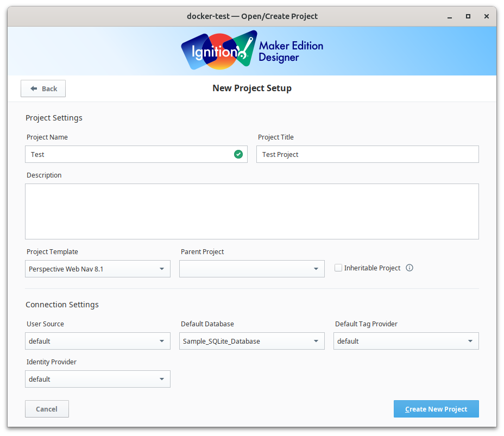Click the green valid-name checkmark icon
Image resolution: width=504 pixels, height=436 pixels.
(x=238, y=154)
